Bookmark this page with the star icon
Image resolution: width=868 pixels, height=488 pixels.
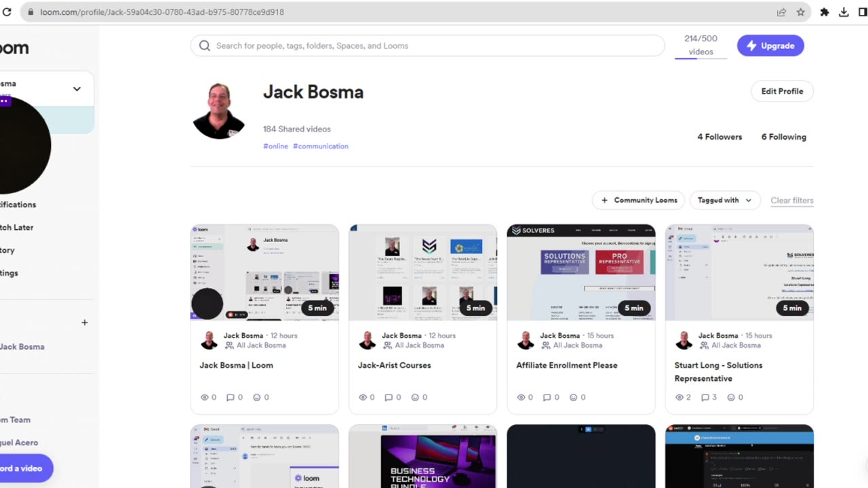(800, 12)
